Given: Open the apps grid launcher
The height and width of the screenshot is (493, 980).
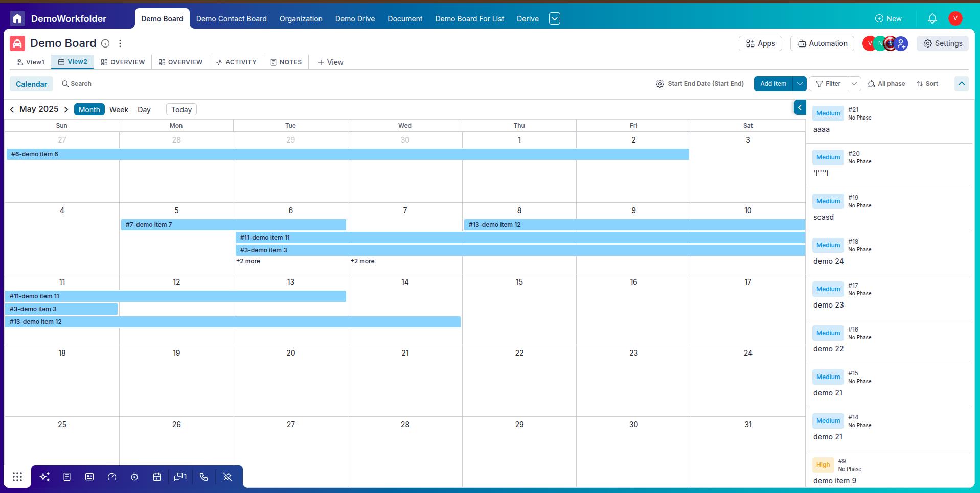Looking at the screenshot, I should pyautogui.click(x=17, y=477).
